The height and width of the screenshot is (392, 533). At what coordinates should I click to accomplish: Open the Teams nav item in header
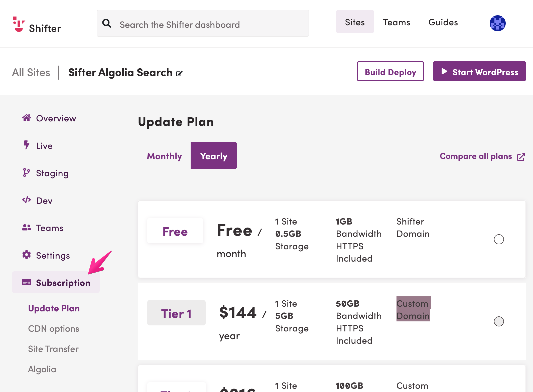point(396,22)
